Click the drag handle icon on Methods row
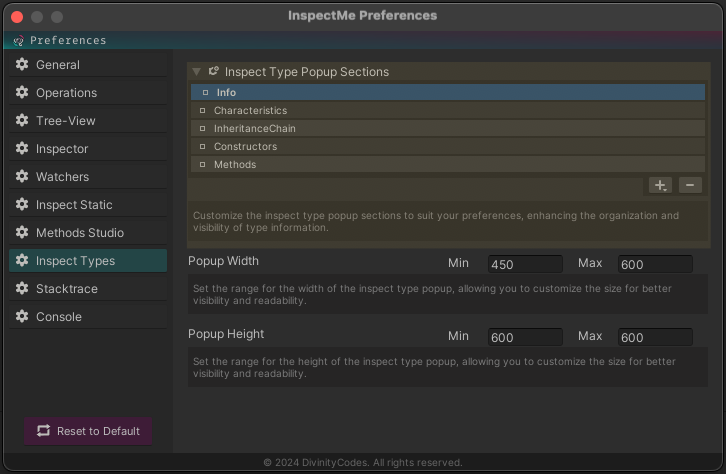 coord(202,164)
